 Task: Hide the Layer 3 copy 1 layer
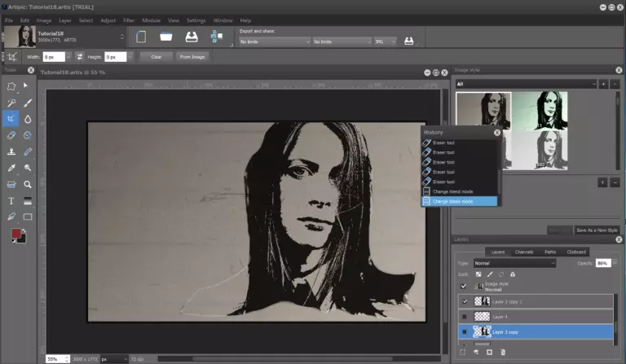[x=464, y=301]
